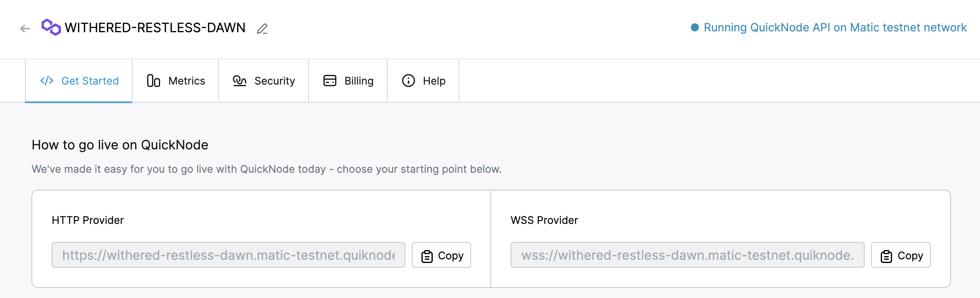Click the WITHERED-RESTLESS-DAWN endpoint name
980x298 pixels.
(155, 28)
